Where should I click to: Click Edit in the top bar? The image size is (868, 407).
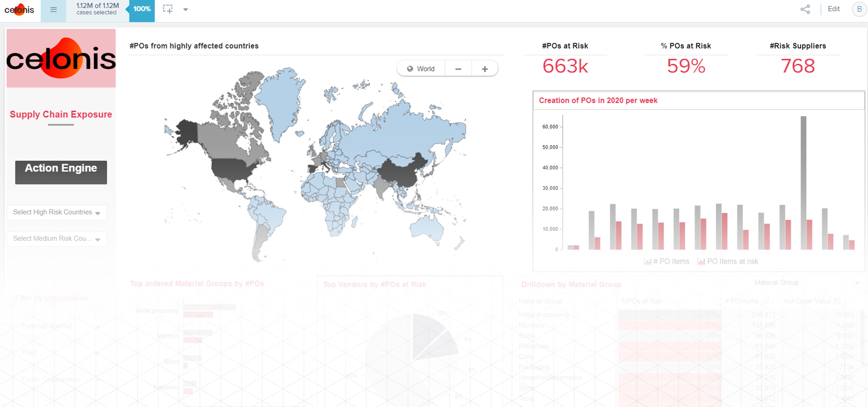pos(834,9)
